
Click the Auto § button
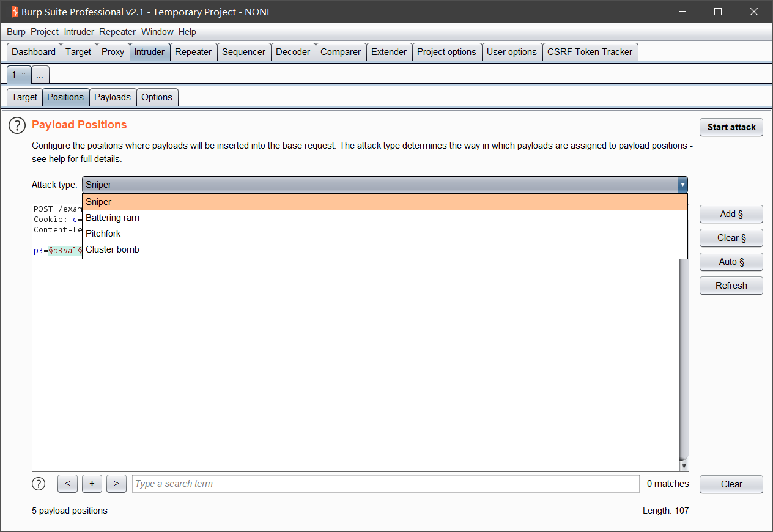click(731, 262)
